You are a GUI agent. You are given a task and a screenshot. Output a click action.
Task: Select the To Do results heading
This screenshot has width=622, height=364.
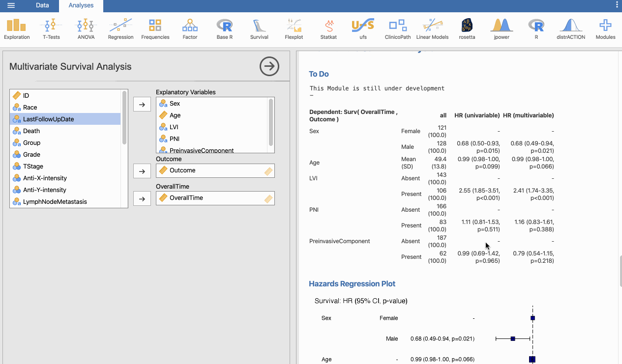[319, 74]
